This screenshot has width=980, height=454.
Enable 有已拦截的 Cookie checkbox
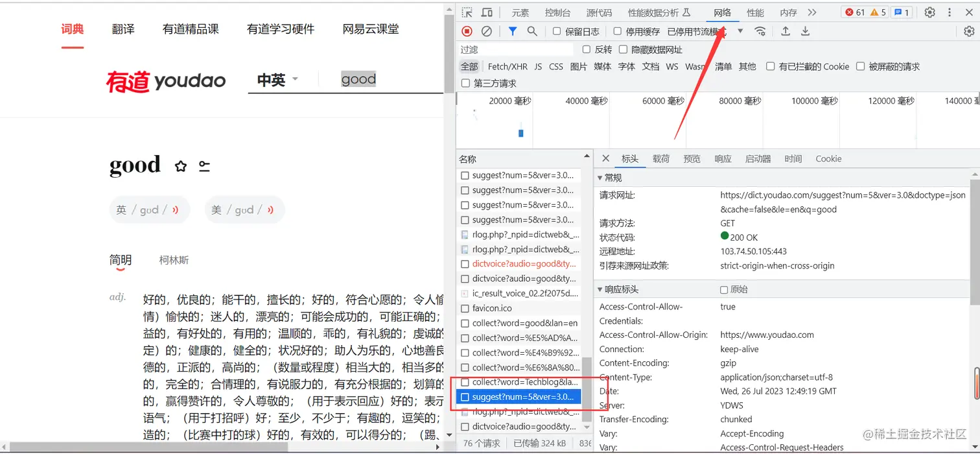pos(770,66)
